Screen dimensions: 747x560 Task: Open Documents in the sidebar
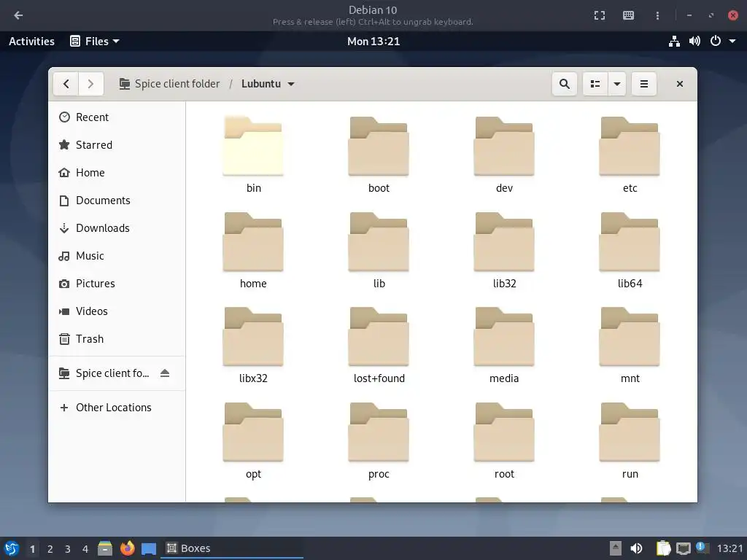coord(117,201)
